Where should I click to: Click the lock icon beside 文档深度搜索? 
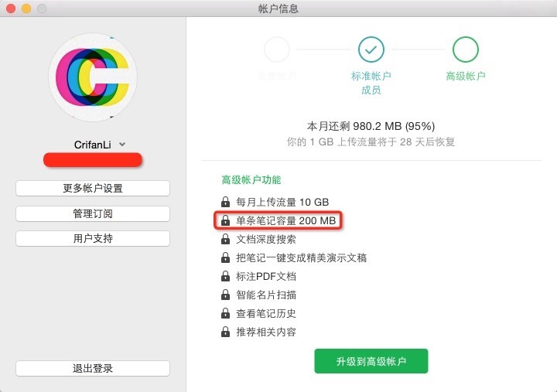225,240
